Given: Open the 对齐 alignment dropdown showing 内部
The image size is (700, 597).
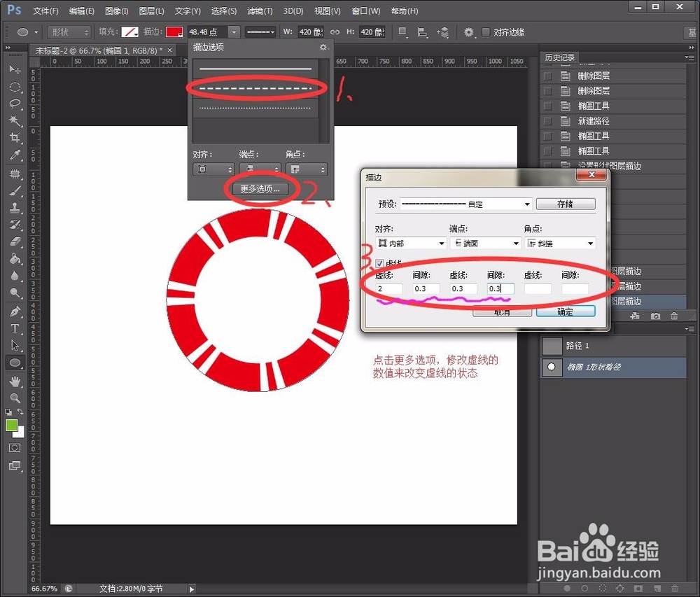Looking at the screenshot, I should [410, 243].
